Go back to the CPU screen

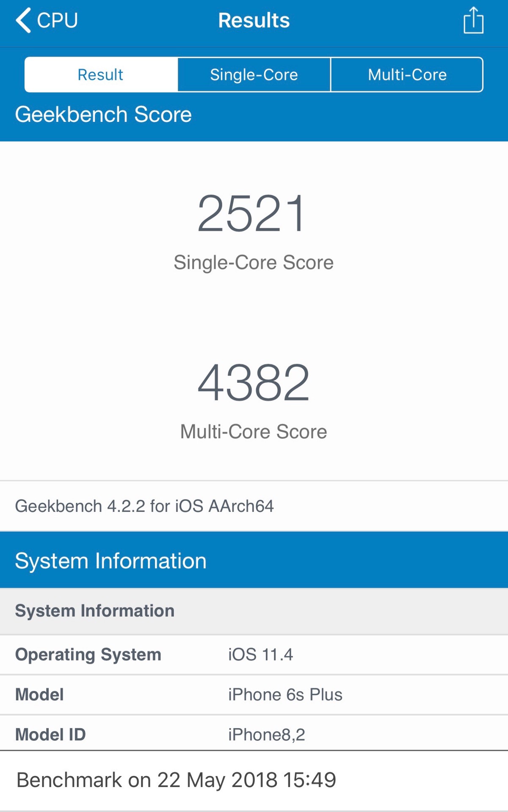(x=57, y=20)
